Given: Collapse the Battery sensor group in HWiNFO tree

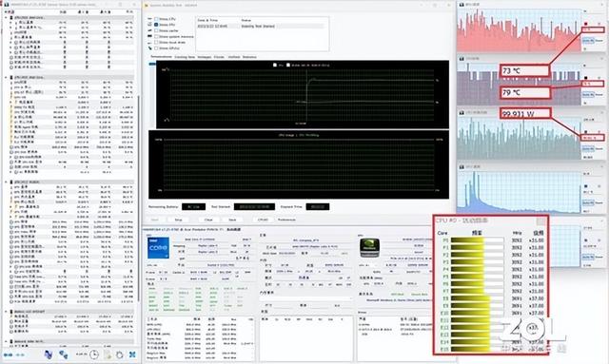Looking at the screenshot, I should (6, 311).
